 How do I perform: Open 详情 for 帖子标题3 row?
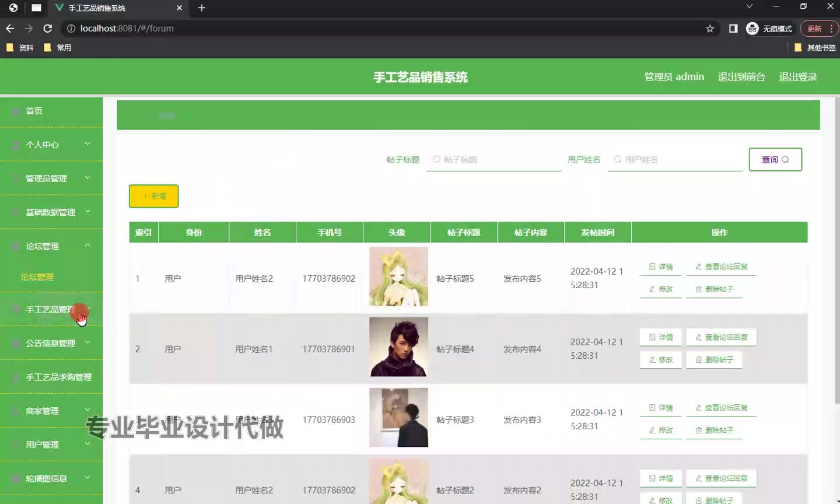[x=661, y=408]
